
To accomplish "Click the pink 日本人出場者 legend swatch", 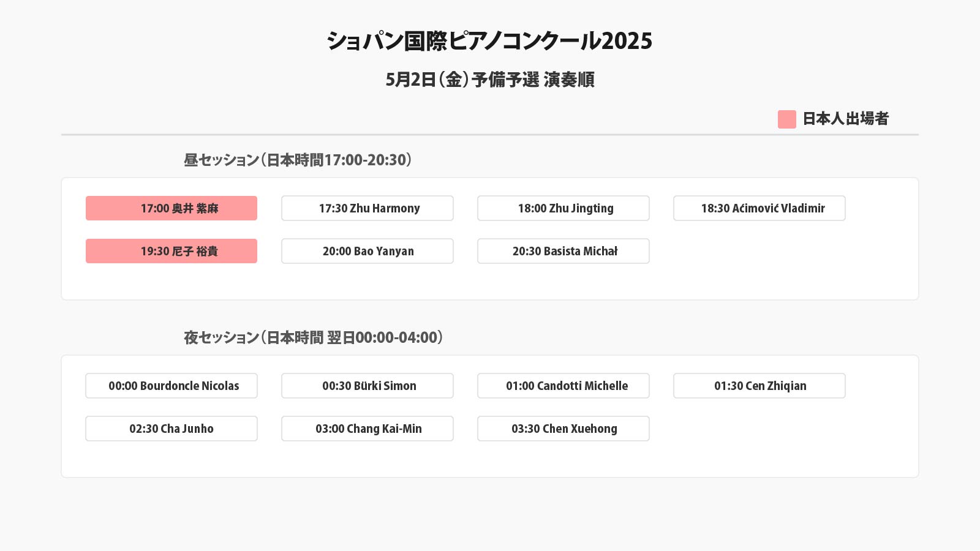I will (x=786, y=119).
